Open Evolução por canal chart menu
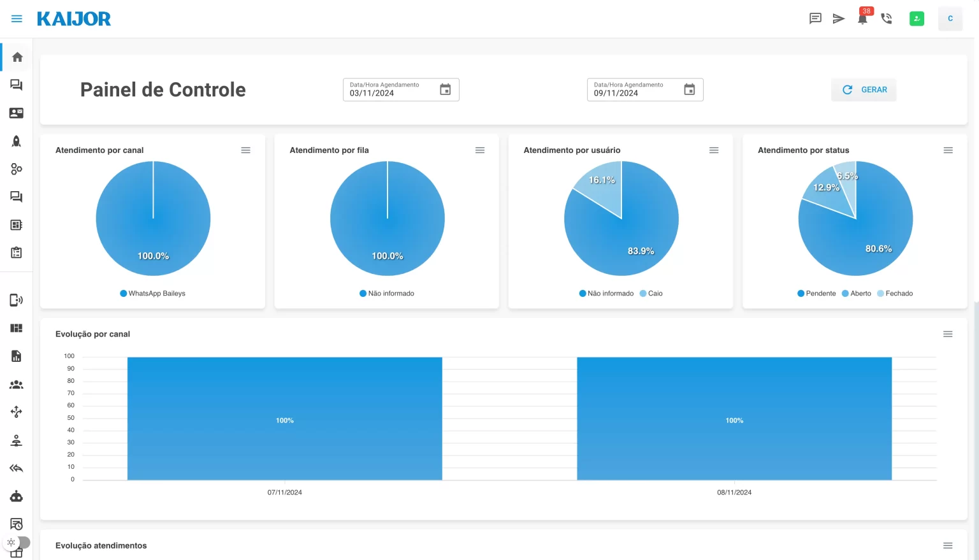 948,334
